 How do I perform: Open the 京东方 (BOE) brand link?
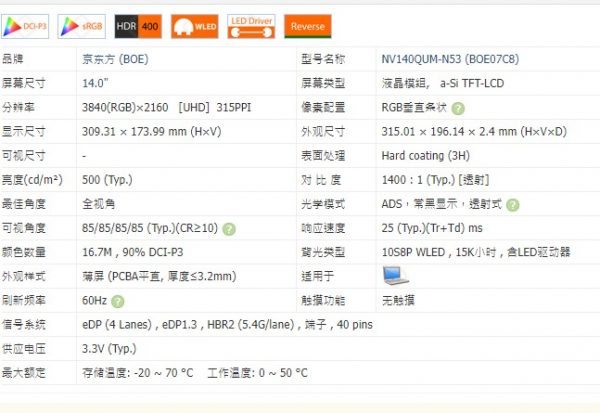tap(115, 59)
